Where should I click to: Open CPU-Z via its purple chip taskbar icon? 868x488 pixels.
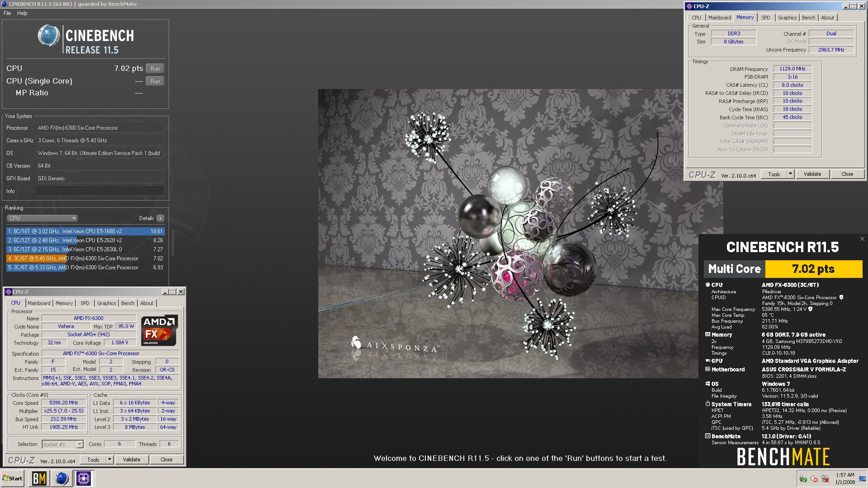(84, 478)
